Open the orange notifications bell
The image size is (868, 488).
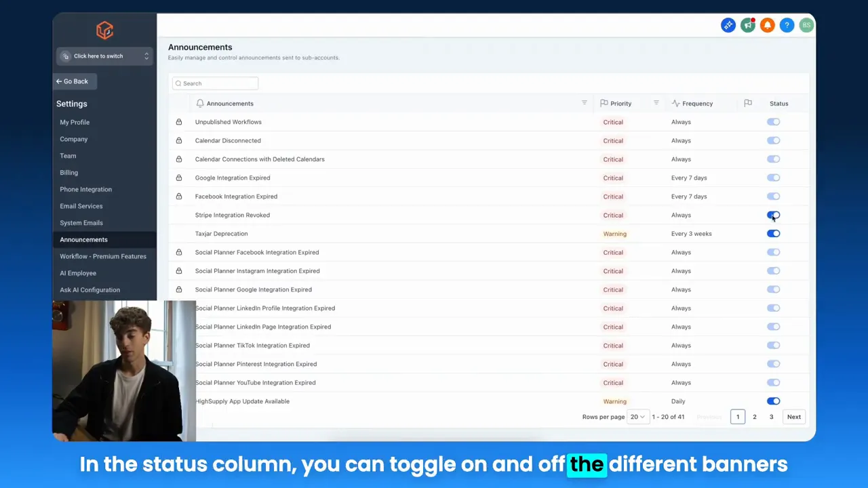(767, 25)
